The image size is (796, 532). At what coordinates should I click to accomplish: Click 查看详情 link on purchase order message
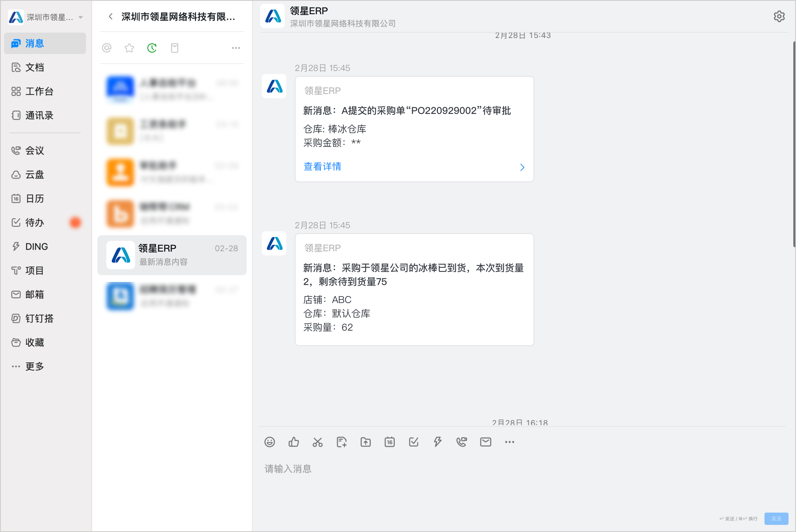[x=322, y=166]
